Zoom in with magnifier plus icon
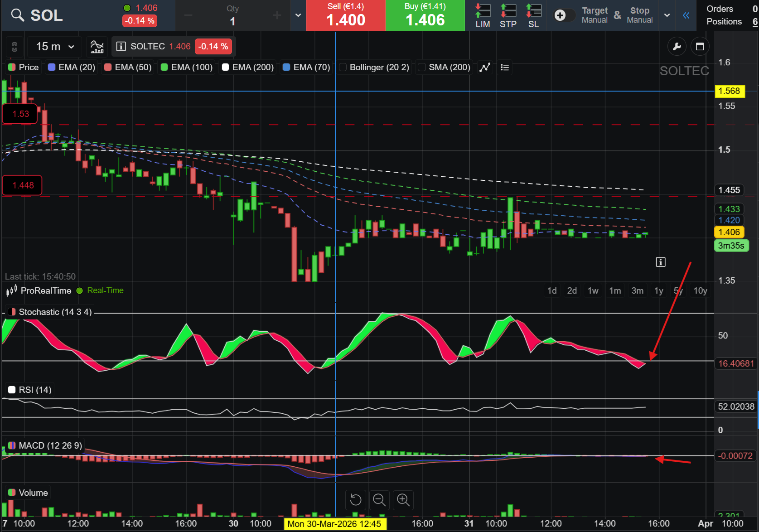 pyautogui.click(x=403, y=500)
